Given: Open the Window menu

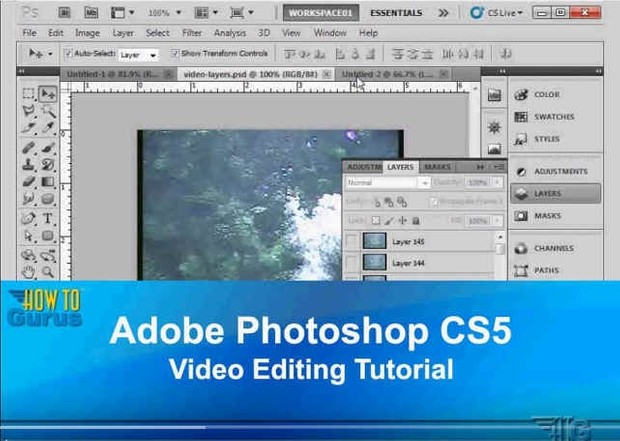Looking at the screenshot, I should coord(330,33).
